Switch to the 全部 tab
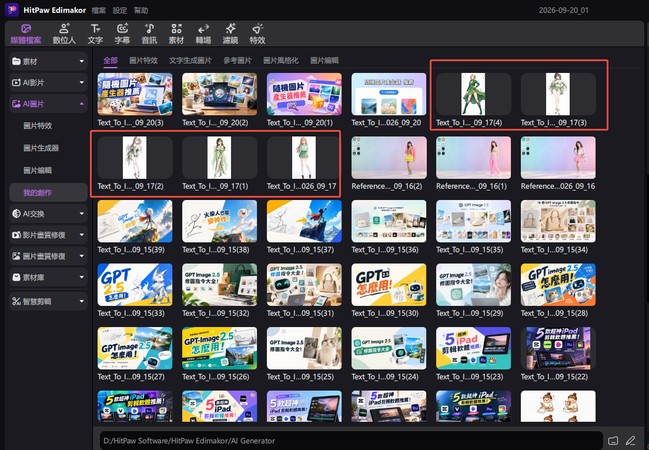 pyautogui.click(x=111, y=60)
